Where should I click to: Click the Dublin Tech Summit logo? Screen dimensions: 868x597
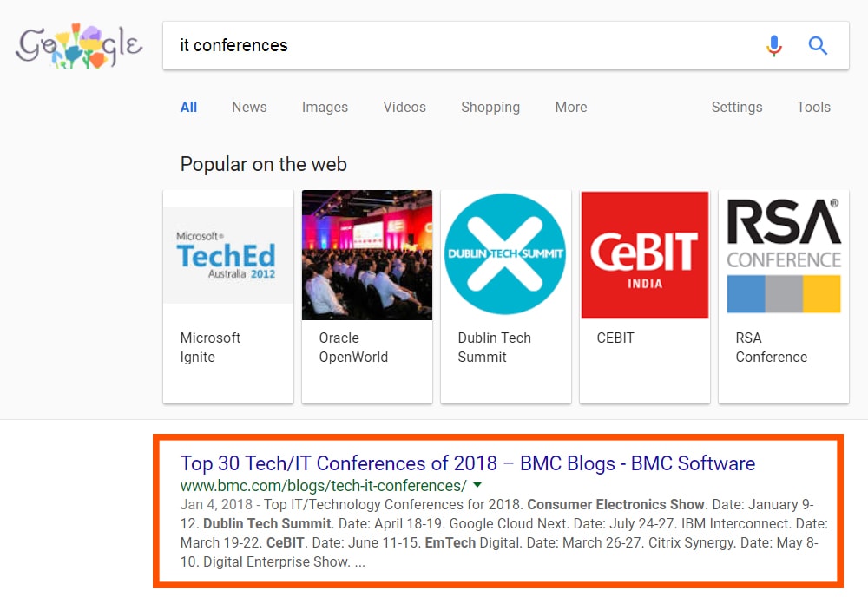(505, 254)
